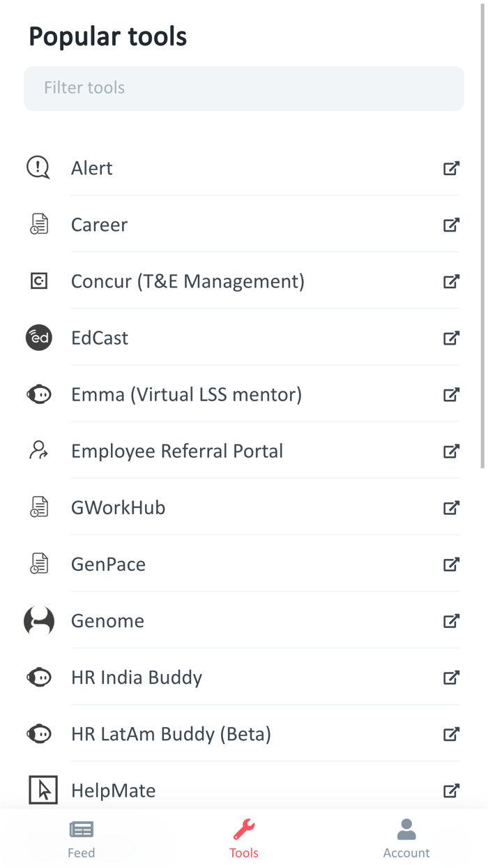Viewport: 488px width, 868px height.
Task: Click the Emma robot icon
Action: pyautogui.click(x=38, y=394)
